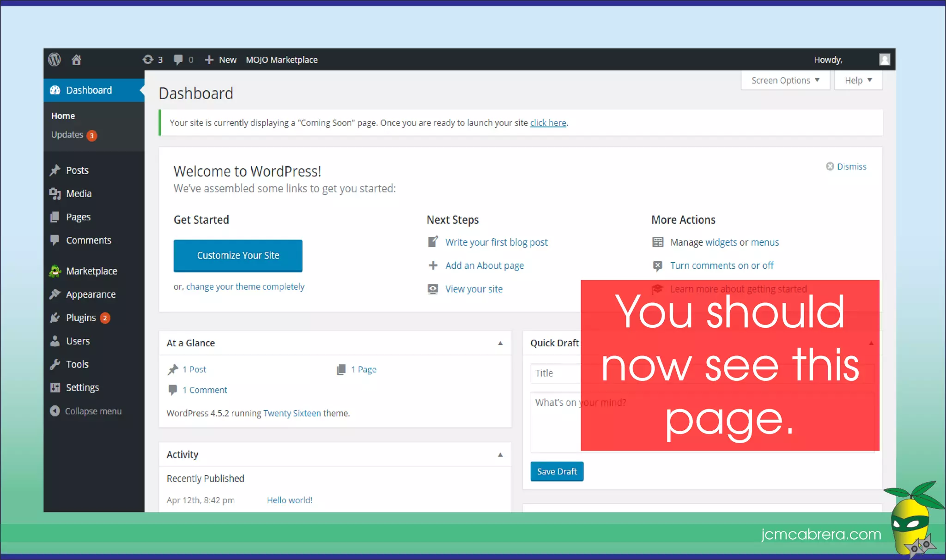Dismiss the Welcome panel

click(846, 166)
